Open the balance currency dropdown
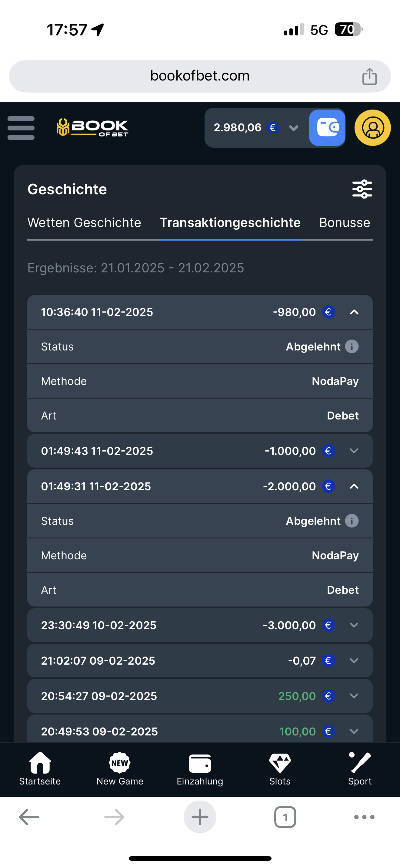The image size is (400, 868). (x=293, y=128)
